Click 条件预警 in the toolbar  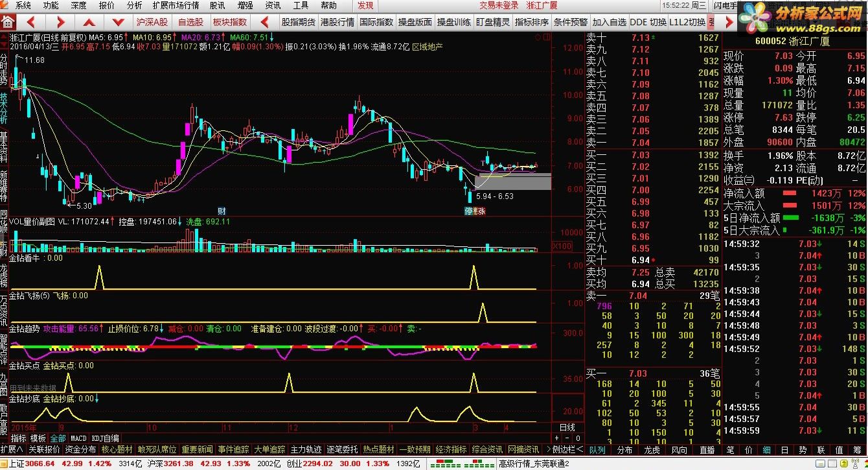[x=571, y=22]
